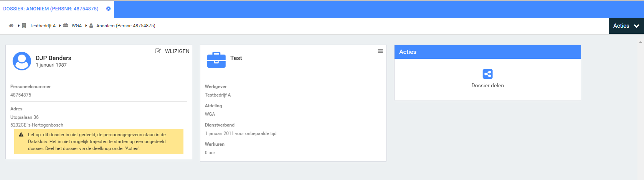Click the blue avatar of DJP Benders
644x180 pixels.
click(x=22, y=61)
